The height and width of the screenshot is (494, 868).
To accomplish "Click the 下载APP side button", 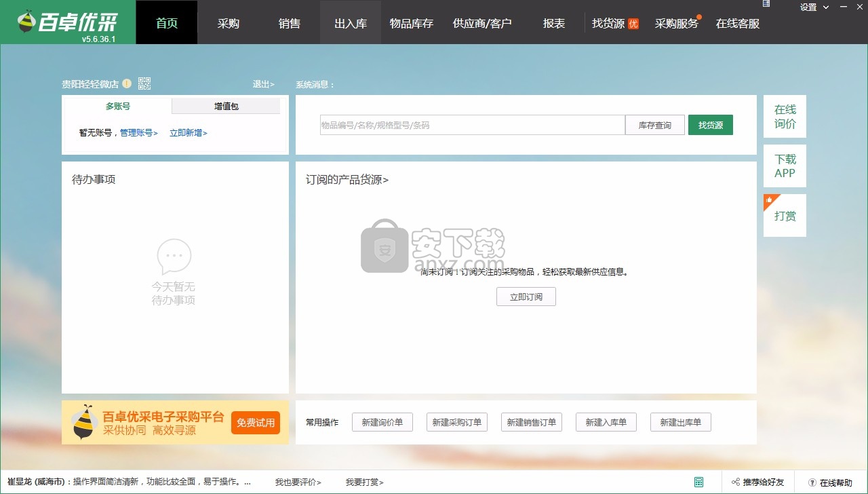I will [785, 166].
